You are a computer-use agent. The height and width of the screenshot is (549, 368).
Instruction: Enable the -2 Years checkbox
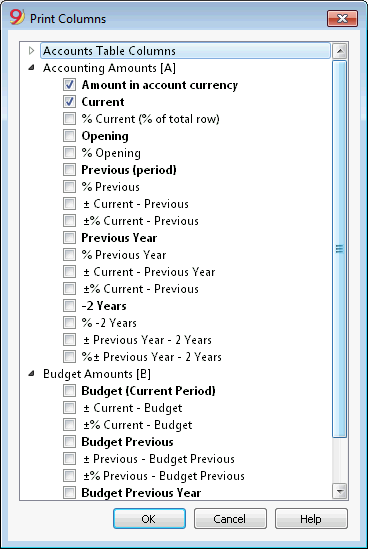tap(69, 305)
